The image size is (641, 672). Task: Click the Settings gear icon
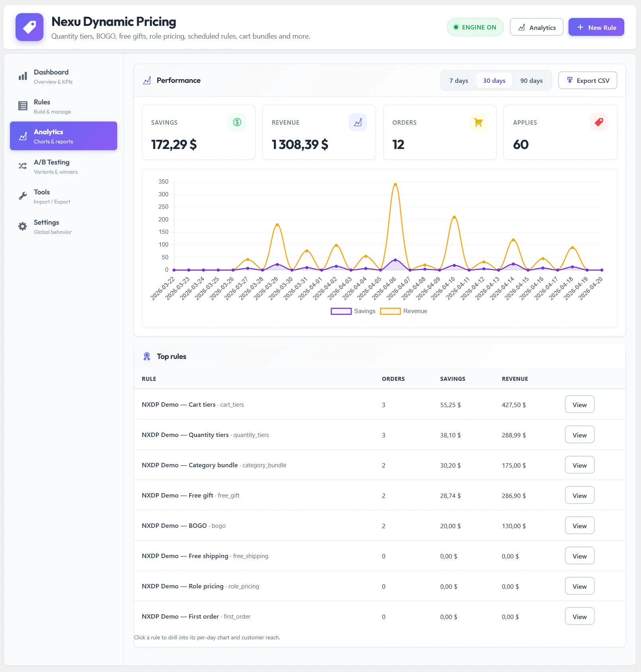click(23, 226)
